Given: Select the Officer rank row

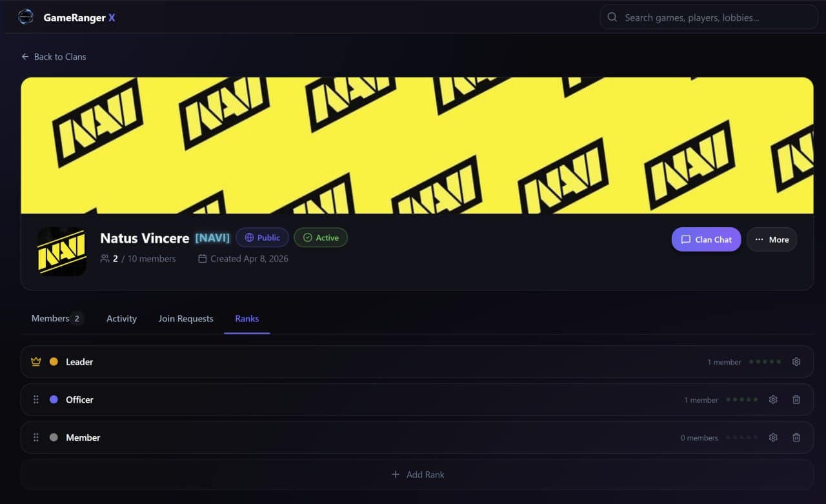Looking at the screenshot, I should pyautogui.click(x=417, y=399).
